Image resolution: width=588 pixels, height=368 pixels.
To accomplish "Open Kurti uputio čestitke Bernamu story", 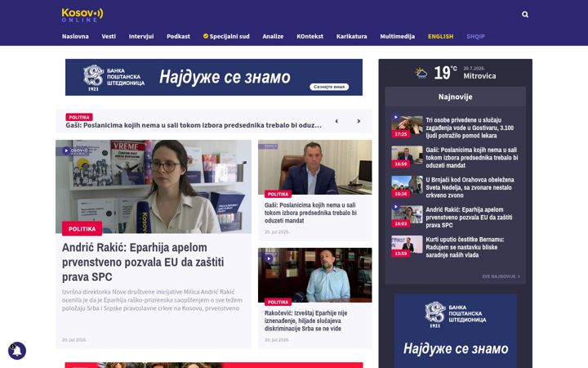I will (x=465, y=247).
